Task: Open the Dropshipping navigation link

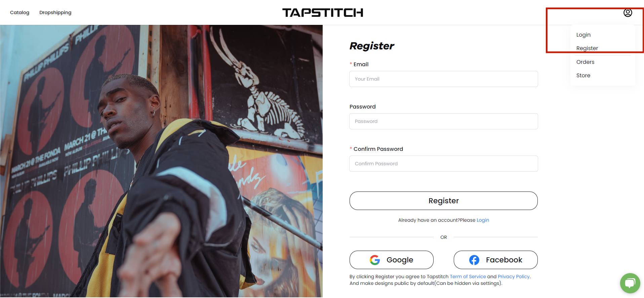Action: [55, 12]
